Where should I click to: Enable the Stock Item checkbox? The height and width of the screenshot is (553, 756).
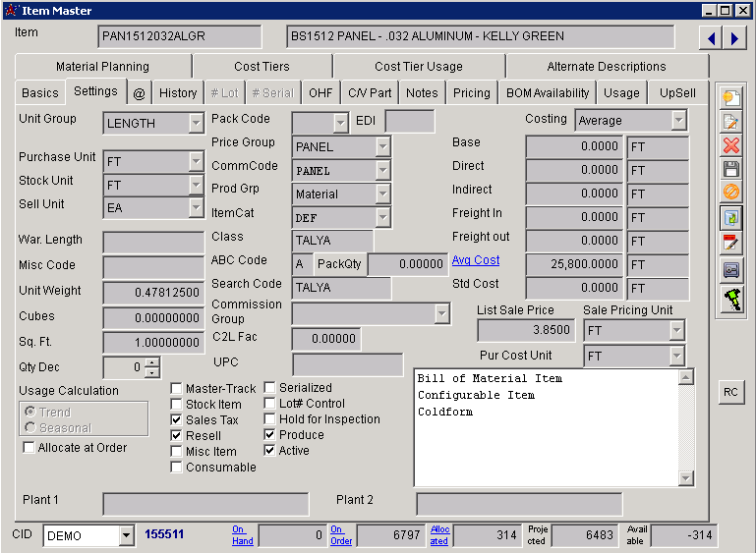[x=176, y=405]
